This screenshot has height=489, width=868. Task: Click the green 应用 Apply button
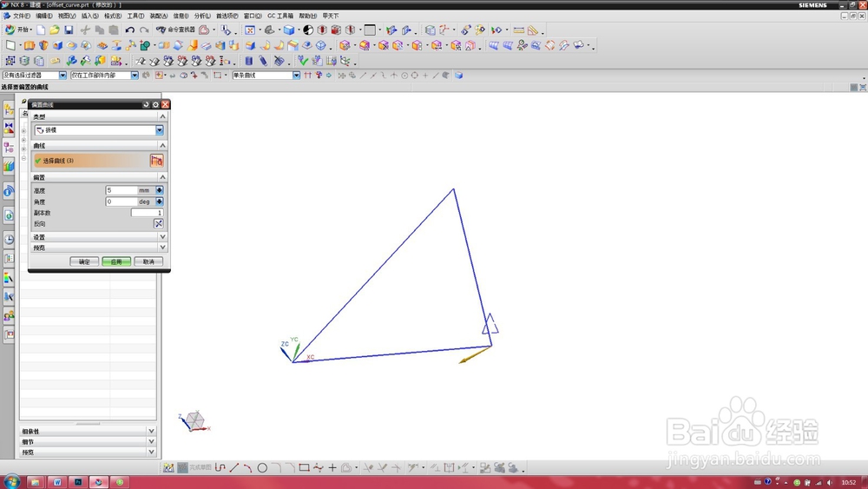116,261
